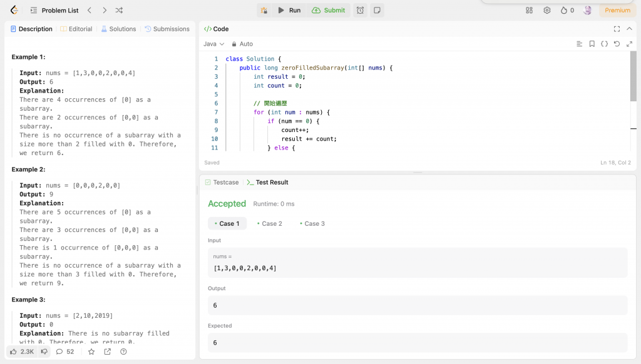The height and width of the screenshot is (364, 641).
Task: Click the Premium button
Action: pyautogui.click(x=618, y=10)
